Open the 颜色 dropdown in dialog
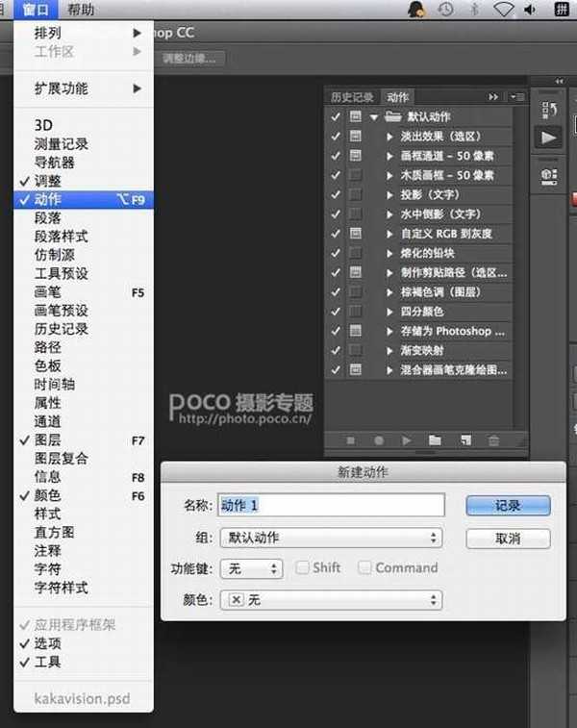 [331, 599]
